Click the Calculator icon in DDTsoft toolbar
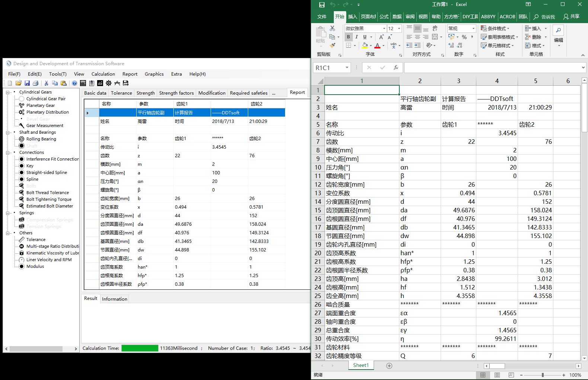The width and height of the screenshot is (588, 380). pyautogui.click(x=83, y=83)
